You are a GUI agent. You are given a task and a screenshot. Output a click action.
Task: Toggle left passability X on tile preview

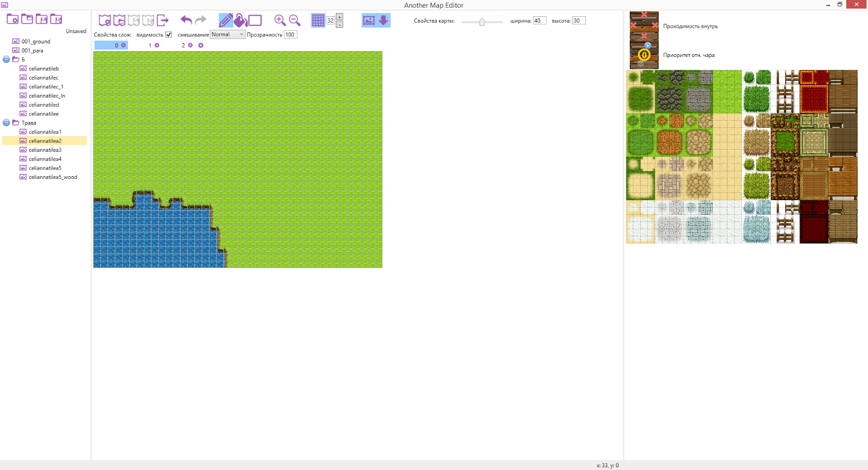pyautogui.click(x=633, y=25)
